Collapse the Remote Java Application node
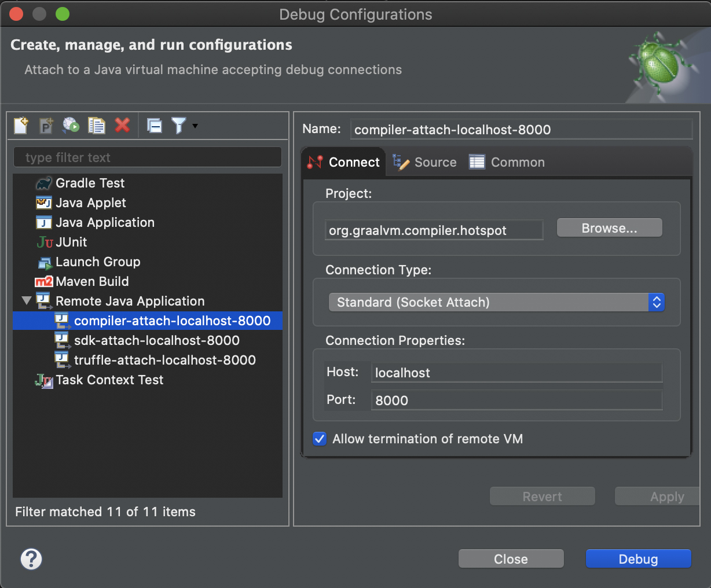 point(26,301)
